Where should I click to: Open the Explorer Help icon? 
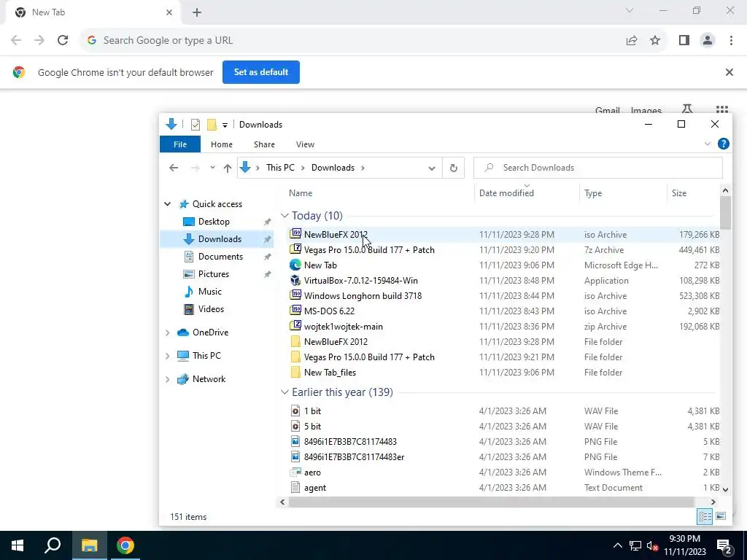(723, 144)
